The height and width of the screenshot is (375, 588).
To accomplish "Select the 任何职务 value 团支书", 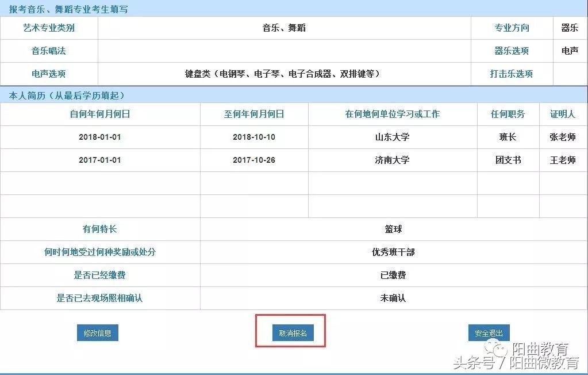I will pyautogui.click(x=508, y=160).
